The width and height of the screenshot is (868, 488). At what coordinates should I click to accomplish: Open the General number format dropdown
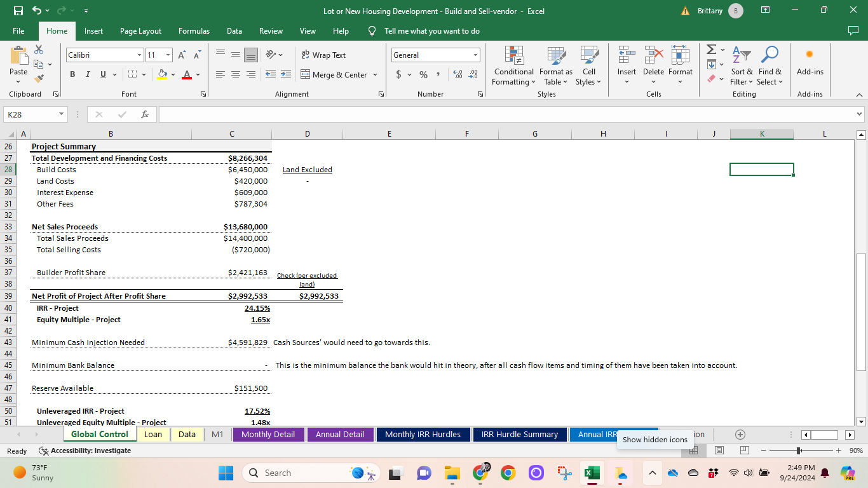click(x=475, y=55)
